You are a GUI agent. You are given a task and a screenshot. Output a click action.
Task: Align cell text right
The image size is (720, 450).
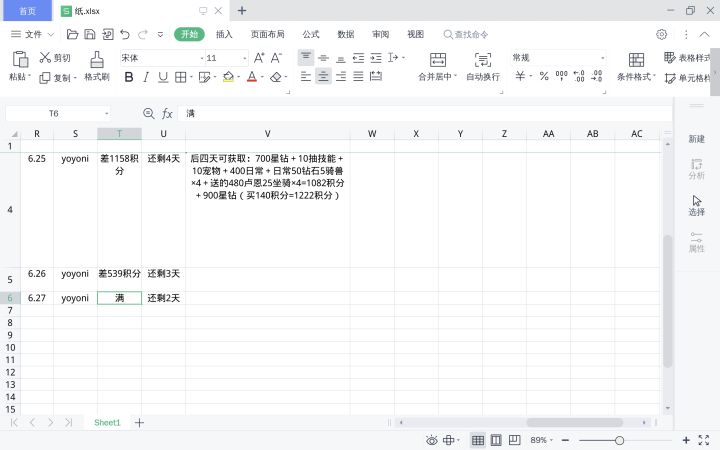point(341,77)
